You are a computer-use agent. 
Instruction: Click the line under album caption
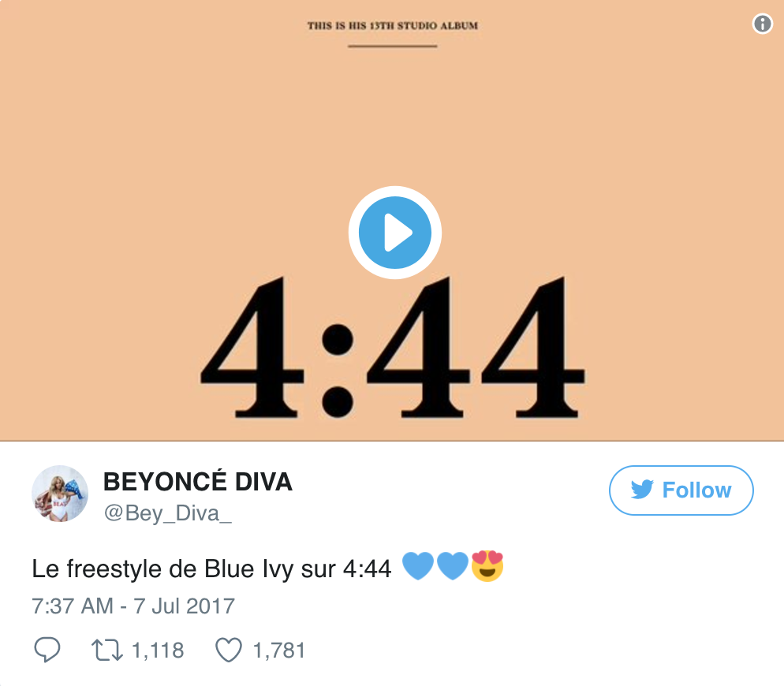click(393, 46)
